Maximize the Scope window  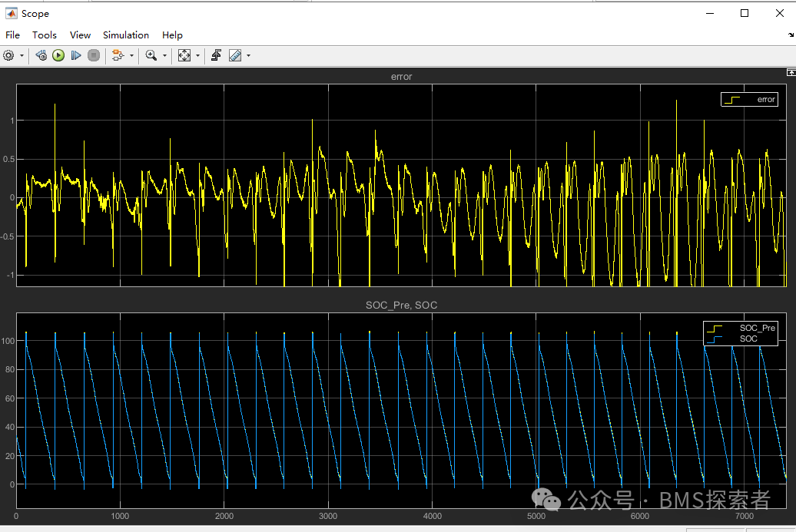[x=745, y=13]
